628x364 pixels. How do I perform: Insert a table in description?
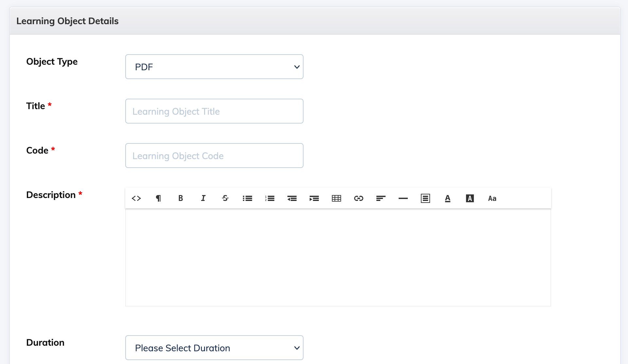click(x=337, y=198)
